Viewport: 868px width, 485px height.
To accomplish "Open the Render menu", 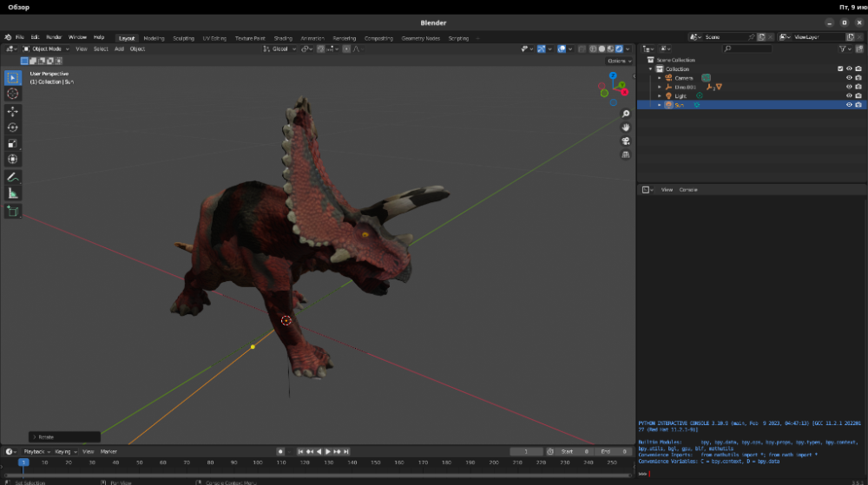I will (x=54, y=38).
